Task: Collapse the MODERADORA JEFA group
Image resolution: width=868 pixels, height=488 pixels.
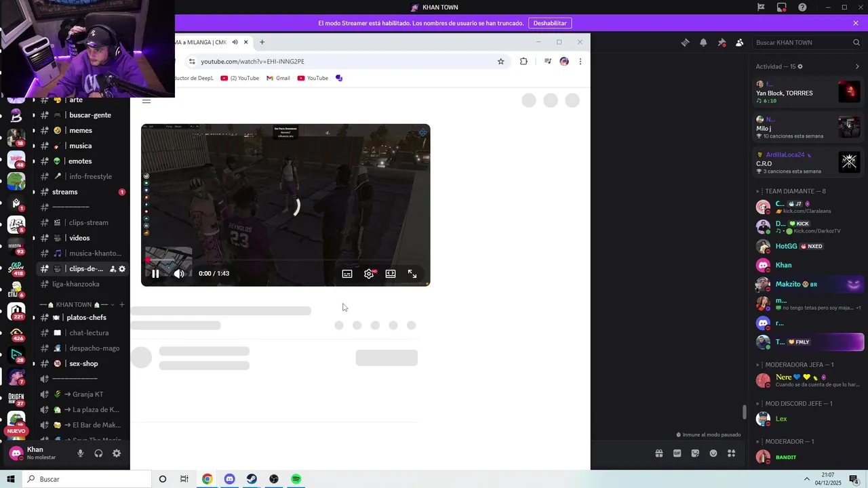Action: (794, 365)
